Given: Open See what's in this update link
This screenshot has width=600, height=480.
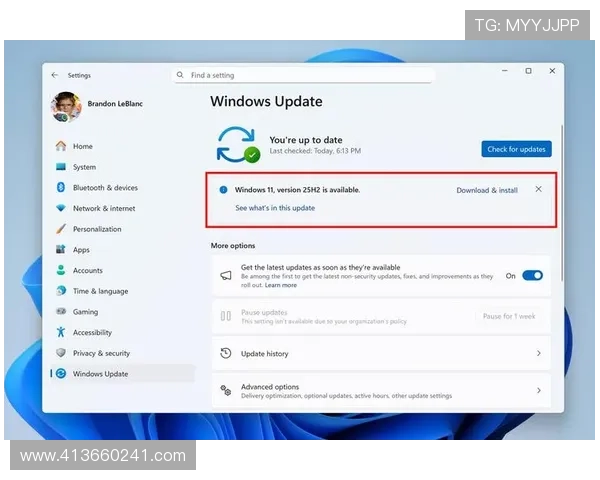Looking at the screenshot, I should pyautogui.click(x=275, y=208).
